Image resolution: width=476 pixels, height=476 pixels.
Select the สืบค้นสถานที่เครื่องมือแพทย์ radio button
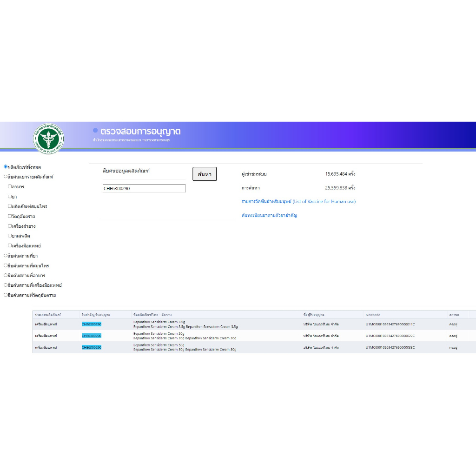click(6, 285)
